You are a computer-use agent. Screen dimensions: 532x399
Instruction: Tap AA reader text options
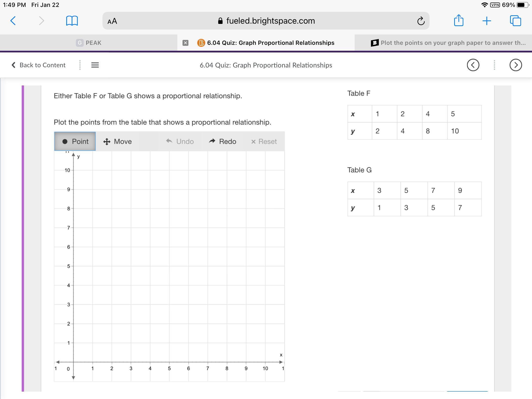pos(112,21)
